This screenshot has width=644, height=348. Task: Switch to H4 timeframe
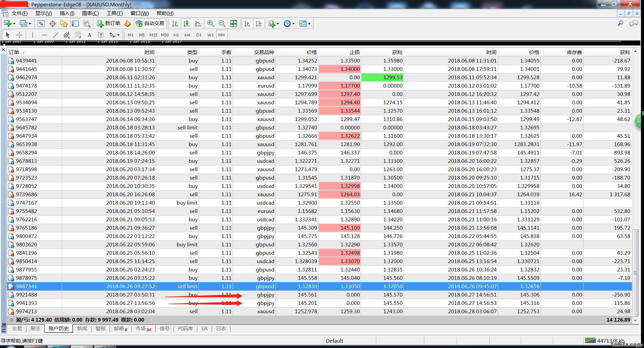point(187,35)
